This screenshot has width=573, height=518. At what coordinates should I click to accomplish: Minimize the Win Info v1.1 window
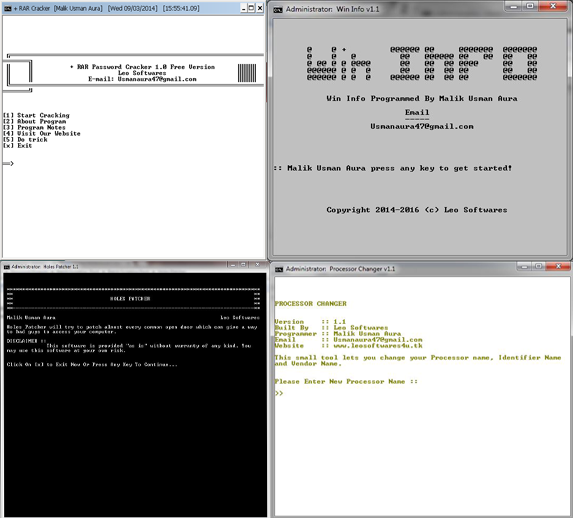tap(513, 6)
